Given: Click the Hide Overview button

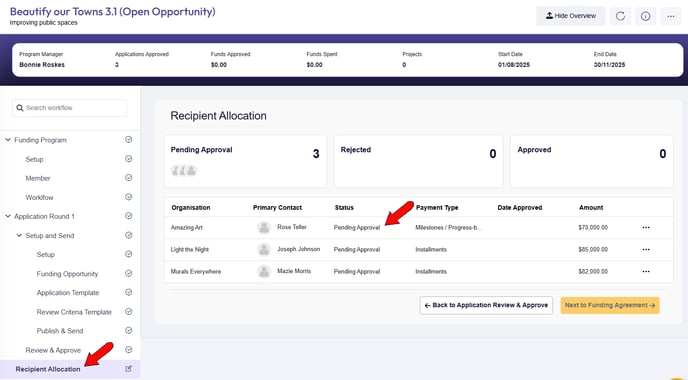Looking at the screenshot, I should coord(570,16).
